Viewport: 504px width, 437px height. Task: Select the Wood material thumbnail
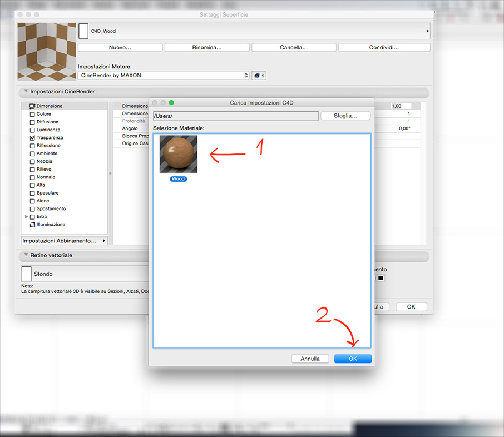coord(178,155)
